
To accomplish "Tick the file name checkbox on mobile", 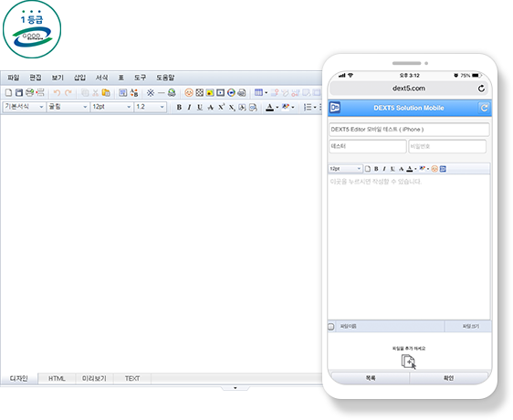I will click(331, 326).
